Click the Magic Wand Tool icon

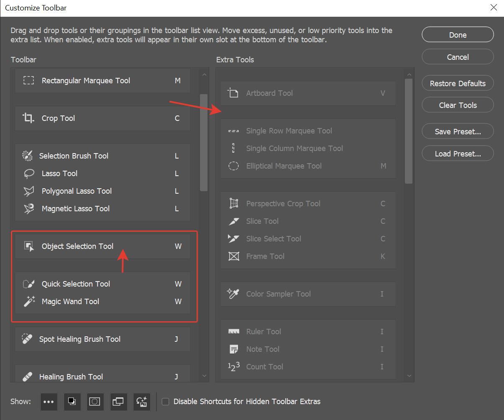coord(28,302)
